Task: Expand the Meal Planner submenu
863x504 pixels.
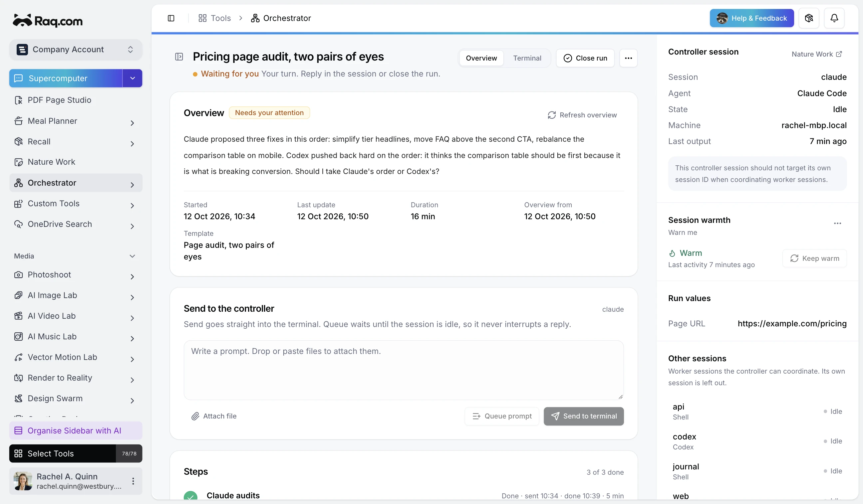Action: tap(132, 123)
